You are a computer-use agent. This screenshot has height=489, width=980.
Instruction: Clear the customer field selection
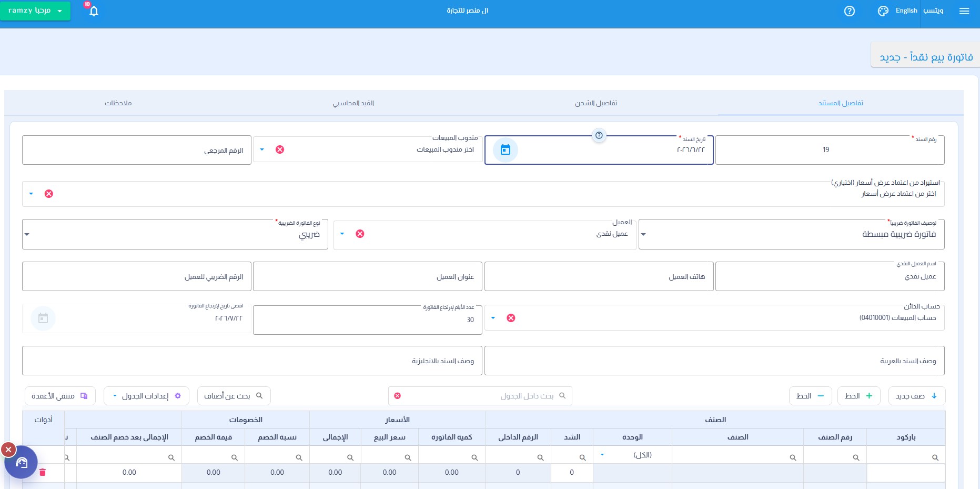360,234
